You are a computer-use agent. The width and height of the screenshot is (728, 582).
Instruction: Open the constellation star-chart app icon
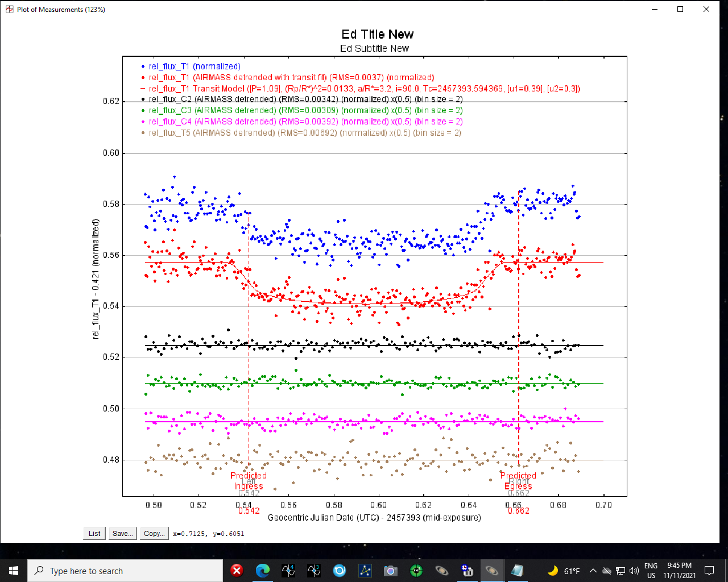365,570
